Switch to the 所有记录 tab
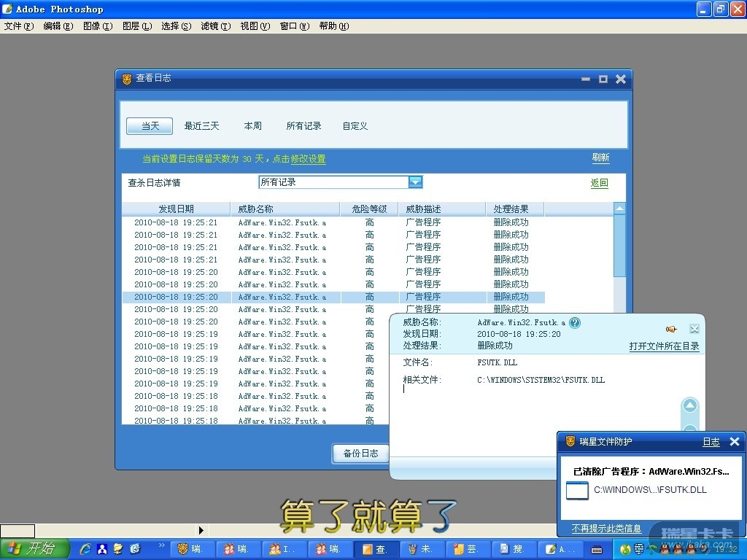Screen dimensions: 747x560 (x=303, y=126)
